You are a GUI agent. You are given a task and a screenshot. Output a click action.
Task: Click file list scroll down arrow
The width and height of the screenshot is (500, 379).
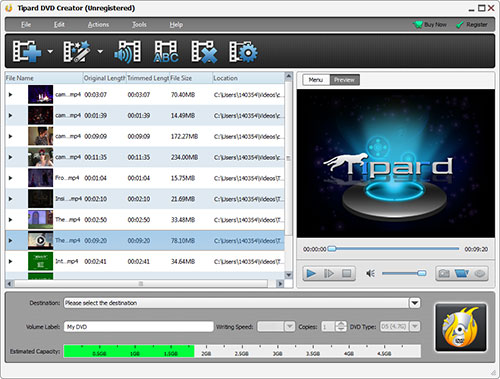point(289,275)
